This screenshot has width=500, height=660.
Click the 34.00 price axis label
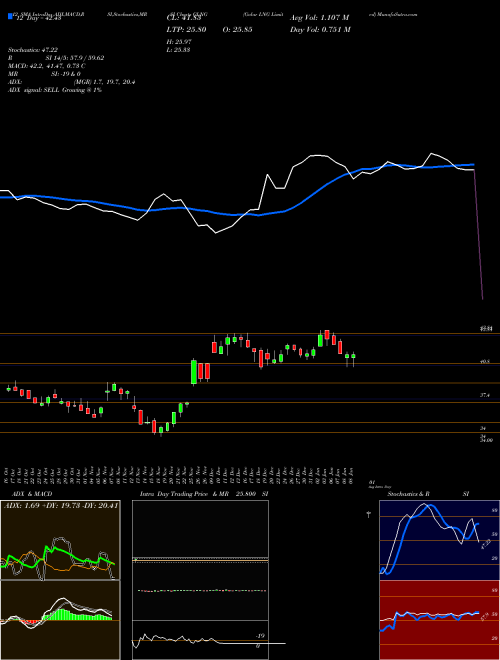click(486, 440)
